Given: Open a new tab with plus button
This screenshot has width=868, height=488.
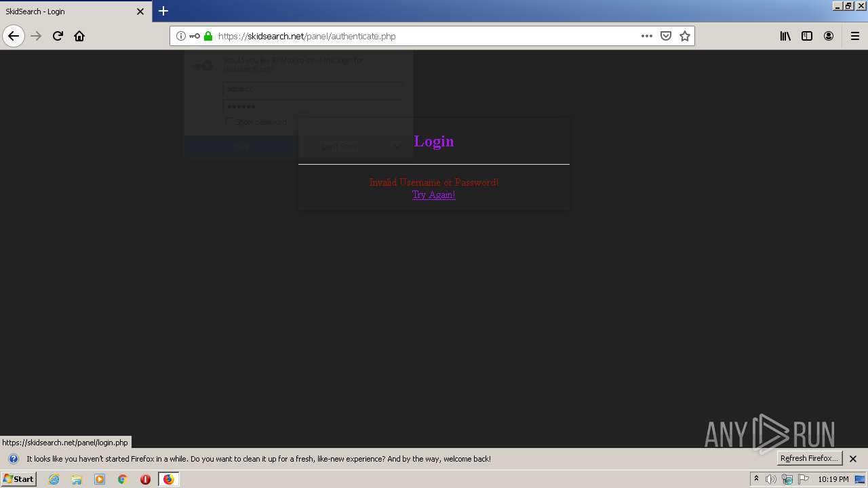Looking at the screenshot, I should click(163, 11).
